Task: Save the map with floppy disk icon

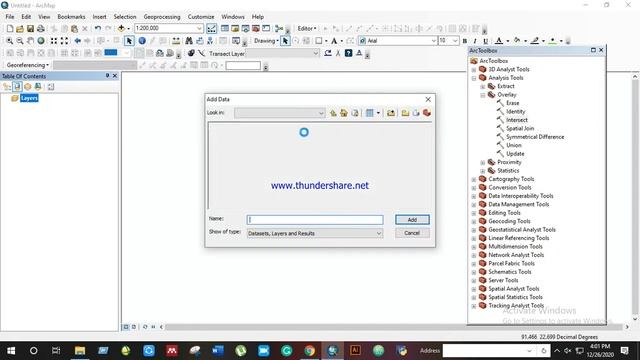Action: tap(30, 29)
